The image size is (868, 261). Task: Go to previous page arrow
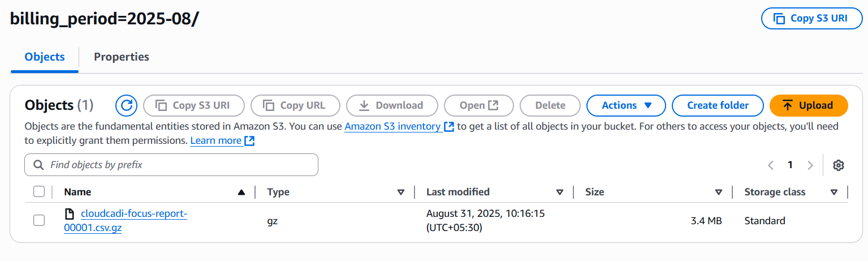[770, 165]
